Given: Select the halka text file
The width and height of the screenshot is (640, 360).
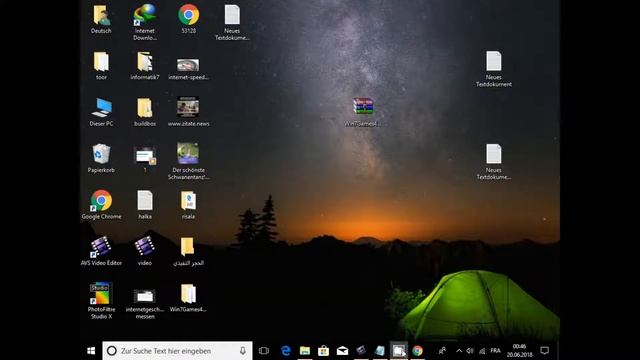Looking at the screenshot, I should [145, 200].
